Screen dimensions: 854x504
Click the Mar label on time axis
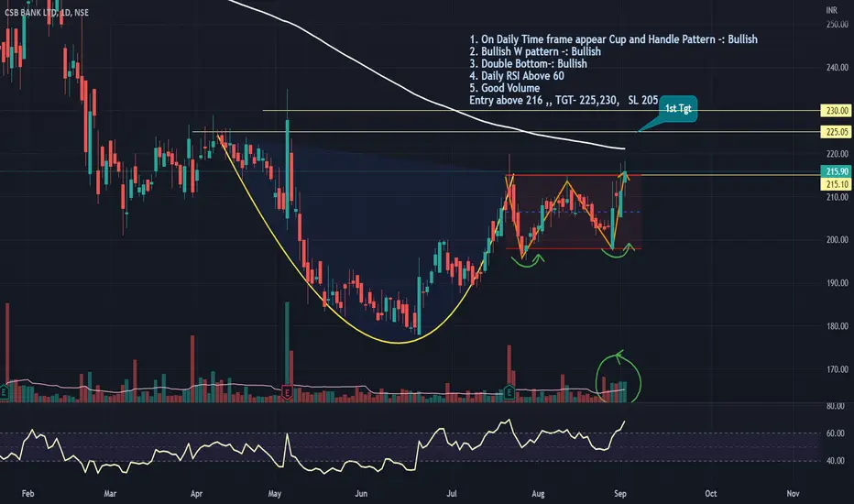110,494
